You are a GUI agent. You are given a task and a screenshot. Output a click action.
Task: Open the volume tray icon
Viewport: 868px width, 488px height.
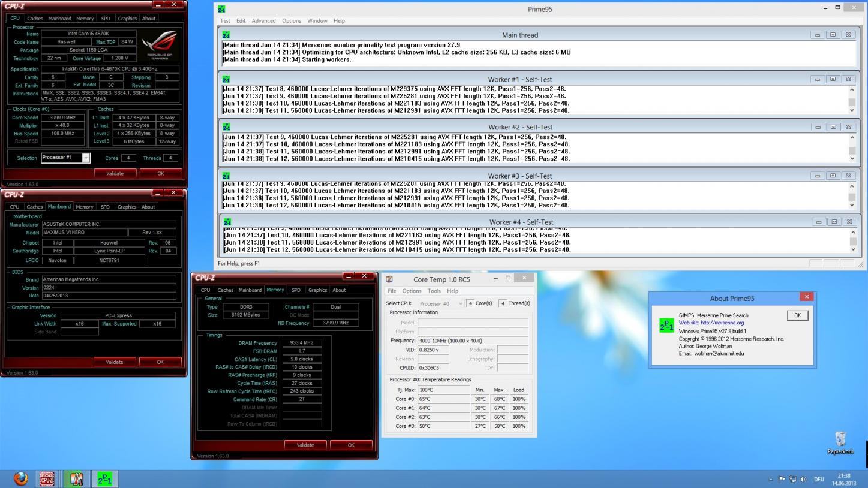(803, 480)
